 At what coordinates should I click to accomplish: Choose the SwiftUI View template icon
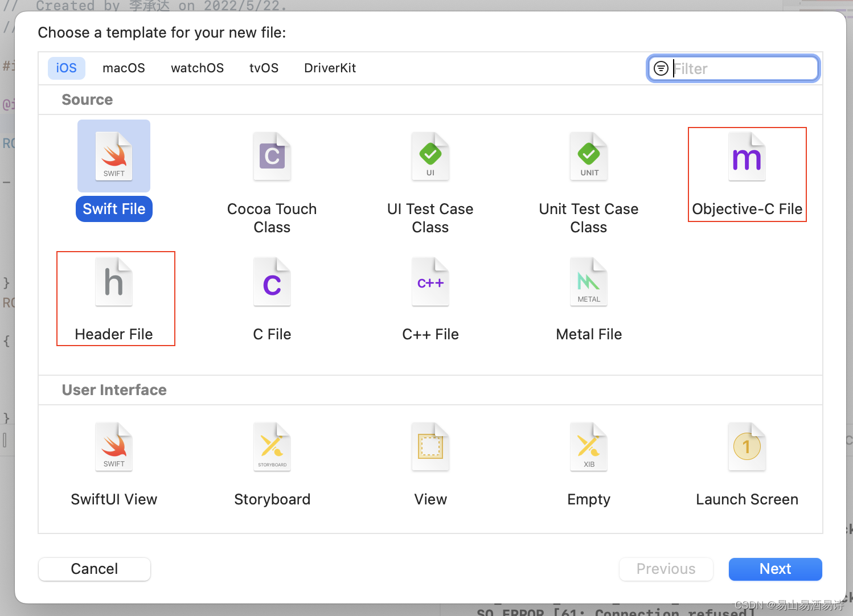114,447
